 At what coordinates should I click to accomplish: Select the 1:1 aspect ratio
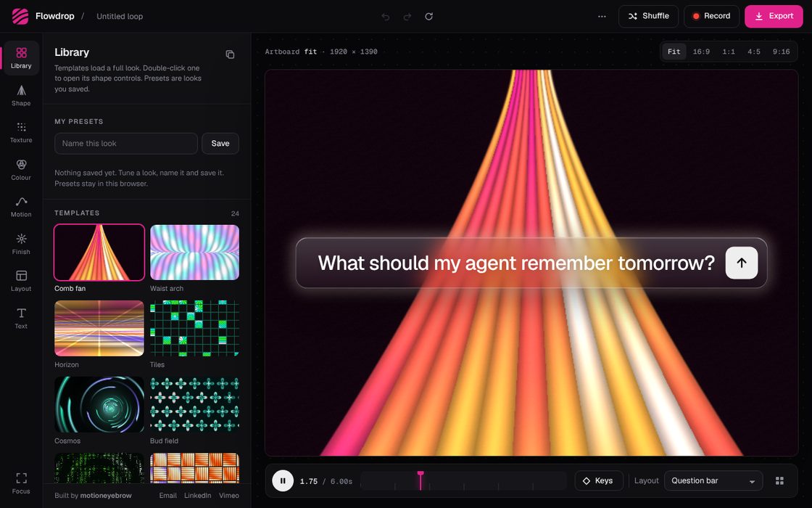[729, 52]
